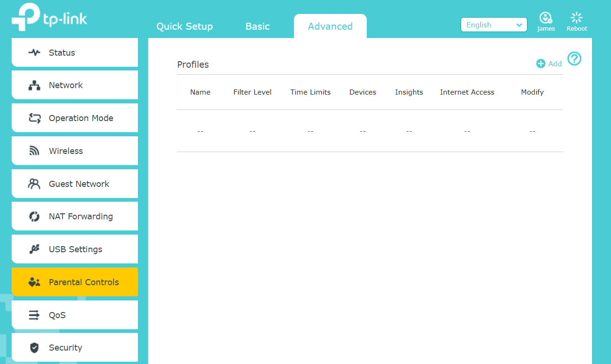Click the tp-link logo
Screen dimensions: 611x364
(x=49, y=18)
